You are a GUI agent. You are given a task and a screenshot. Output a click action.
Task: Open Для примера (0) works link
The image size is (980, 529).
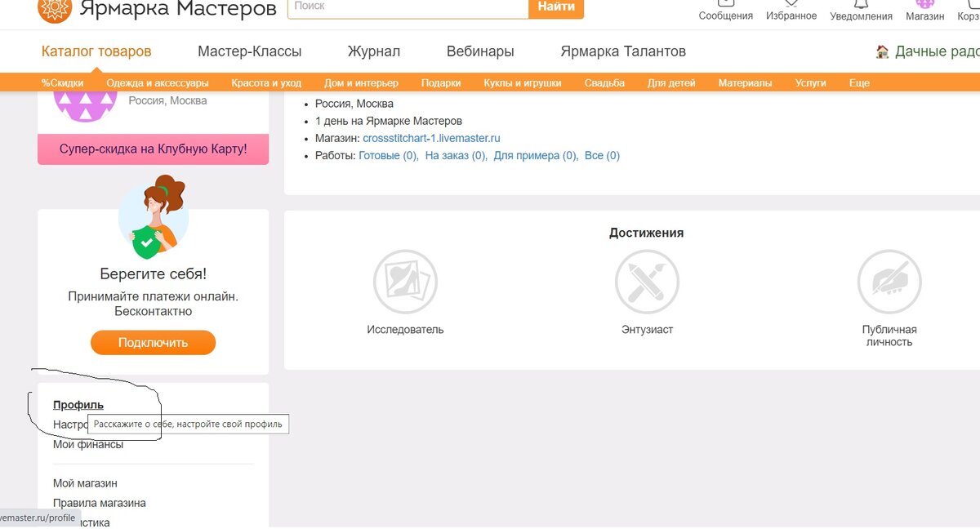tap(536, 155)
